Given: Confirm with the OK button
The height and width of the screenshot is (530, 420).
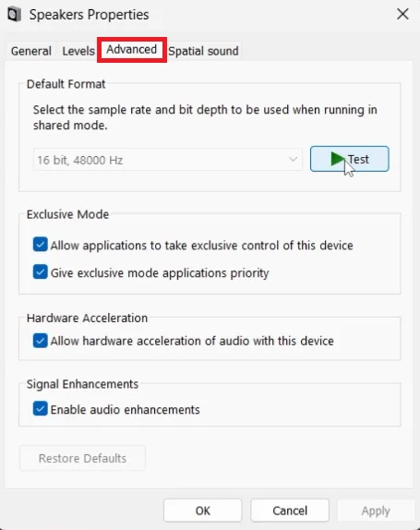Looking at the screenshot, I should (203, 511).
